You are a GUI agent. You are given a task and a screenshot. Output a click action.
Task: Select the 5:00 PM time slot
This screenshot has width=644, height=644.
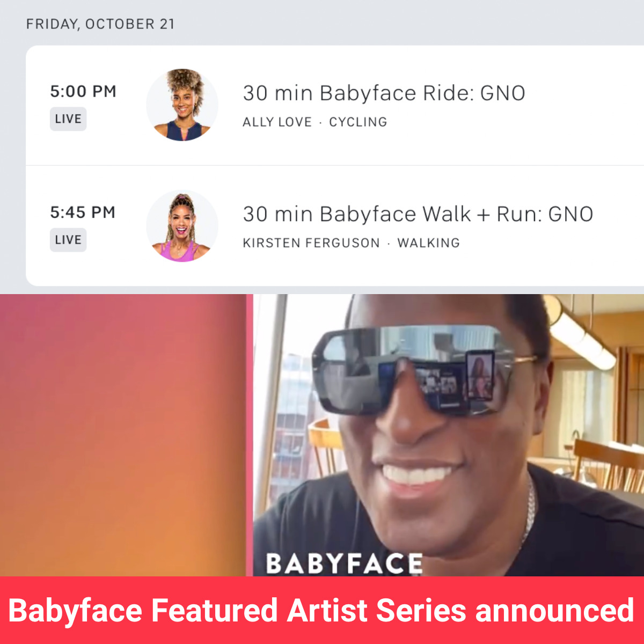pyautogui.click(x=83, y=91)
